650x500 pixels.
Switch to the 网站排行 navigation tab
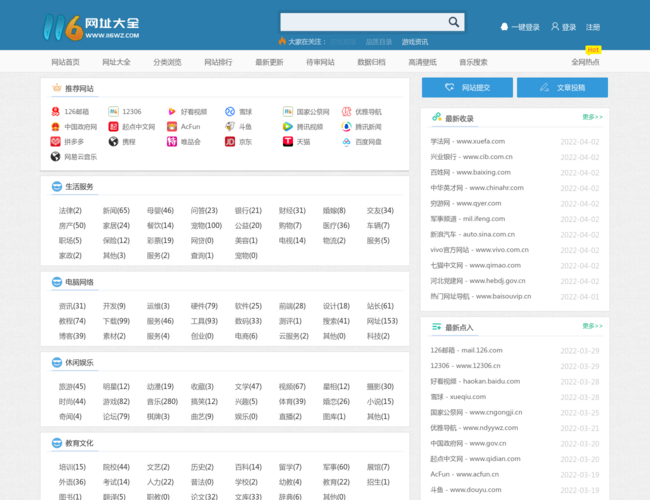(218, 62)
